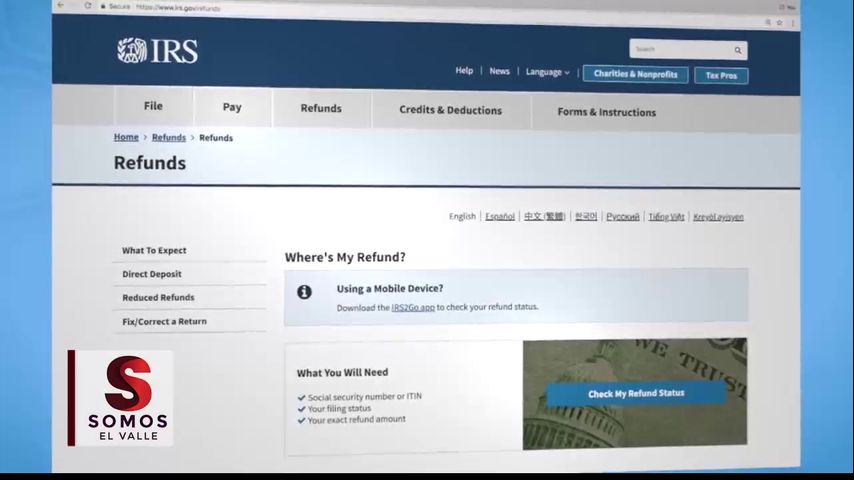Screen dimensions: 854x480
Task: Bookmark the page with the star icon
Action: [779, 22]
